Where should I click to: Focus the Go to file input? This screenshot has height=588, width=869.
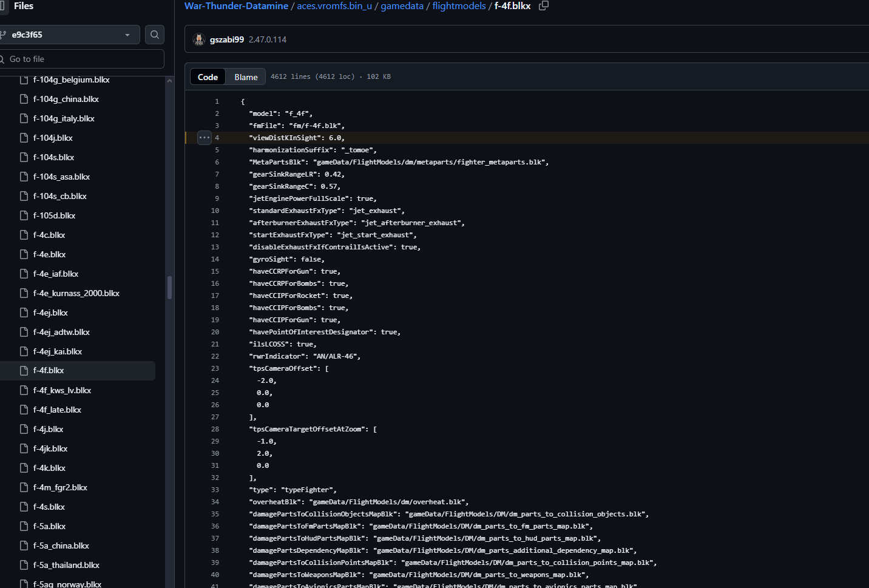82,59
